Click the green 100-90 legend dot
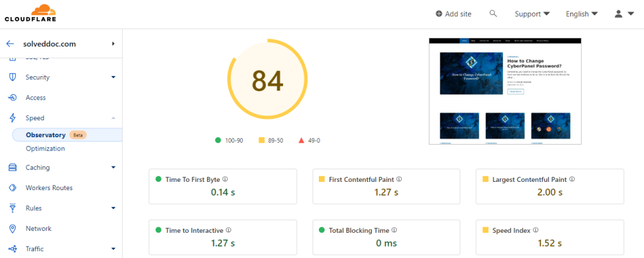 click(218, 140)
